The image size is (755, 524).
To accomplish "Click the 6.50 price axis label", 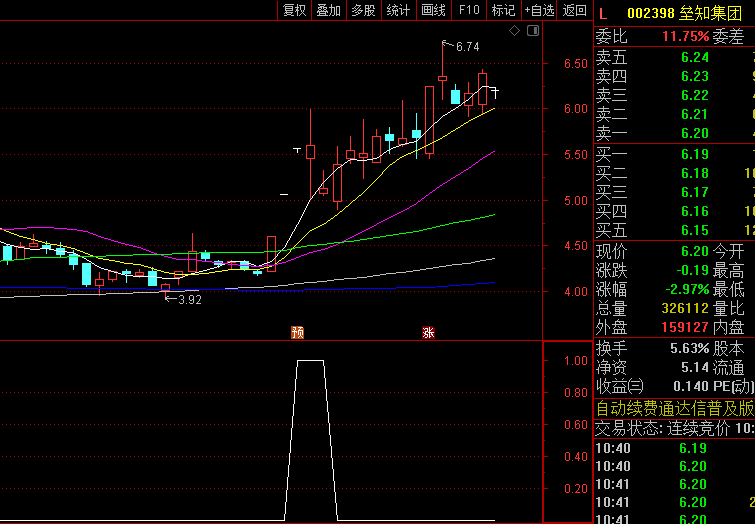I will pos(576,64).
